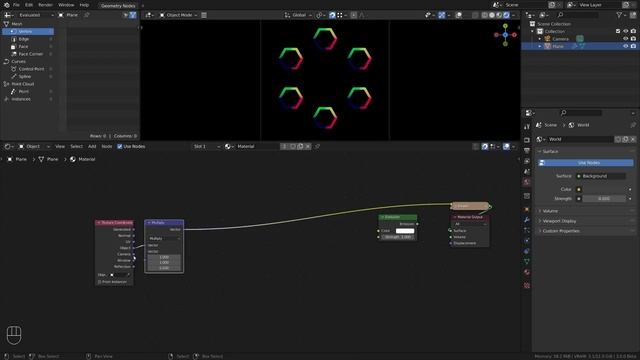Screen dimensions: 640x360
Task: Pin the properties editor context
Action: click(633, 125)
